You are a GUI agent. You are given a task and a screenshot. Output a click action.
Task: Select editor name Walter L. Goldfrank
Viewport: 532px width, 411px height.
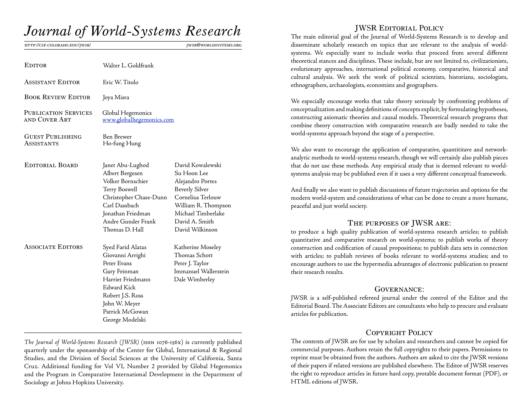[128, 65]
